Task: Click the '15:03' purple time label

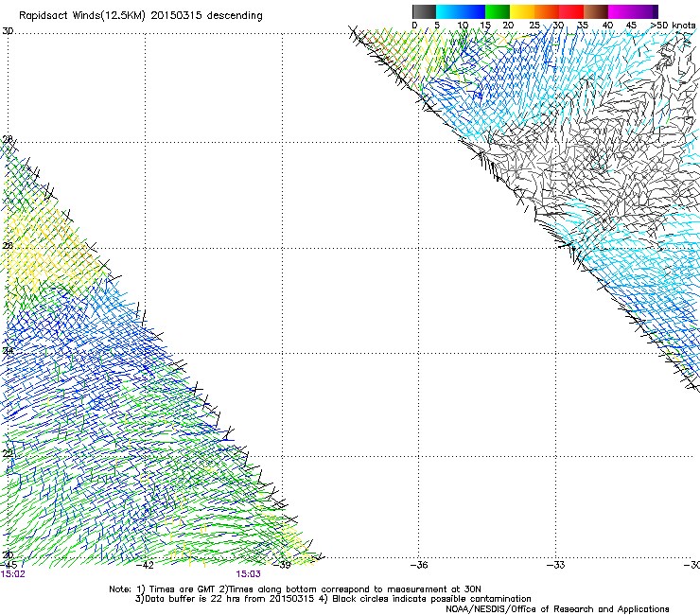Action: pyautogui.click(x=248, y=574)
